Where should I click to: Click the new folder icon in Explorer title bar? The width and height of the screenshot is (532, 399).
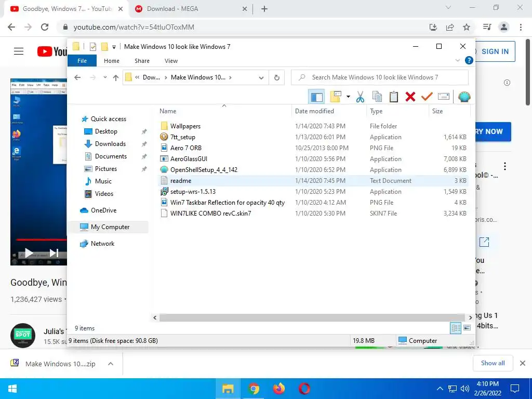[104, 46]
